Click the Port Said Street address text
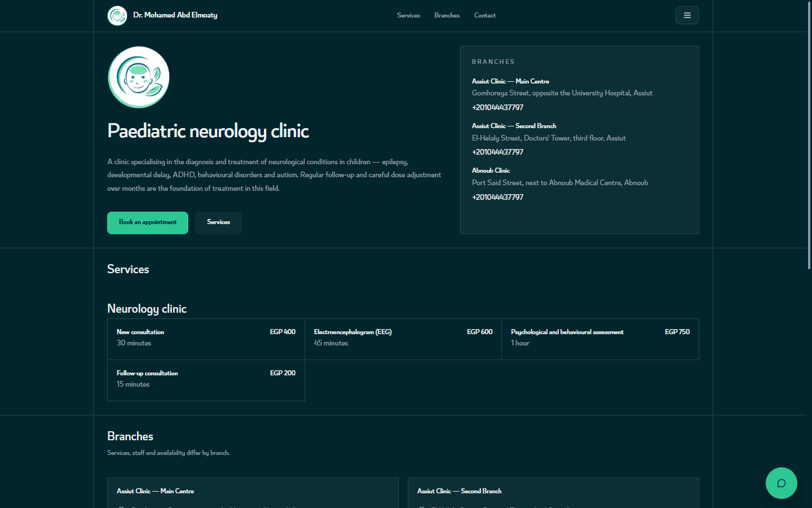Viewport: 812px width, 508px height. 560,183
